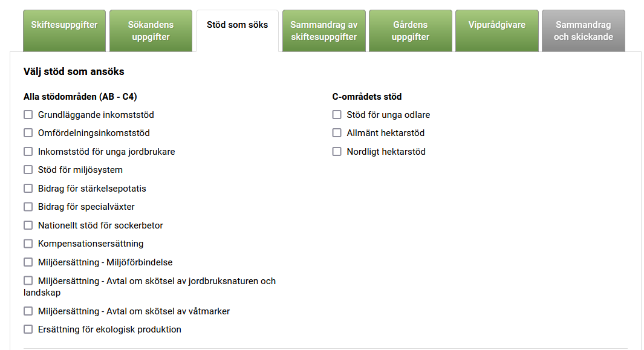Check Bidrag för stärkelsepotatis option
The width and height of the screenshot is (644, 350).
pos(28,189)
